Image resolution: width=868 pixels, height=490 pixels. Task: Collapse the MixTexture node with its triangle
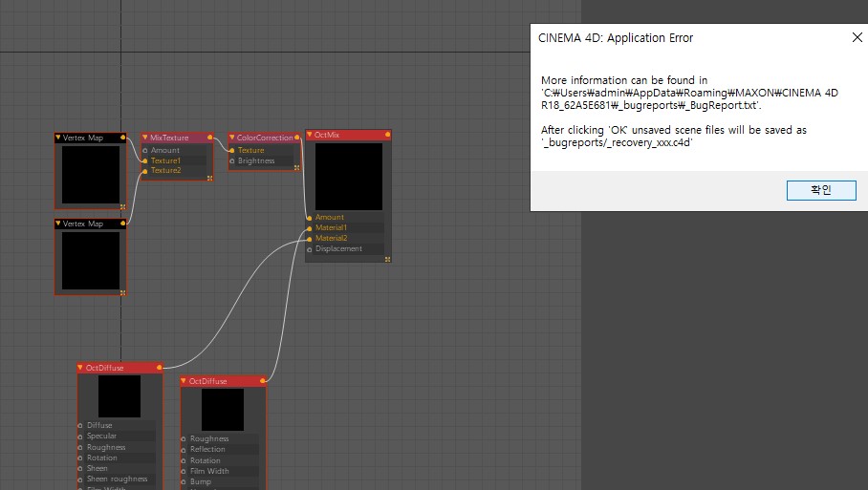(x=144, y=138)
